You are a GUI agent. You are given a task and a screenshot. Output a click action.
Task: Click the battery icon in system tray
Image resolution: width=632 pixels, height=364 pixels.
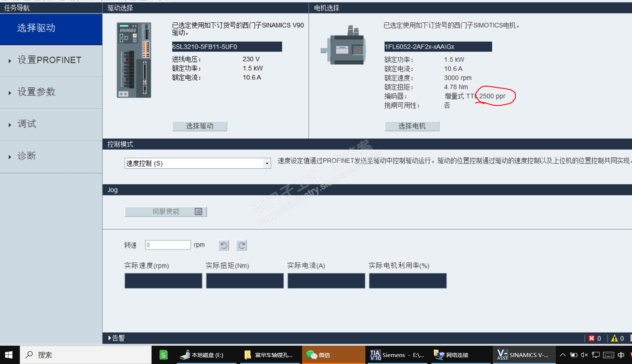pos(574,355)
